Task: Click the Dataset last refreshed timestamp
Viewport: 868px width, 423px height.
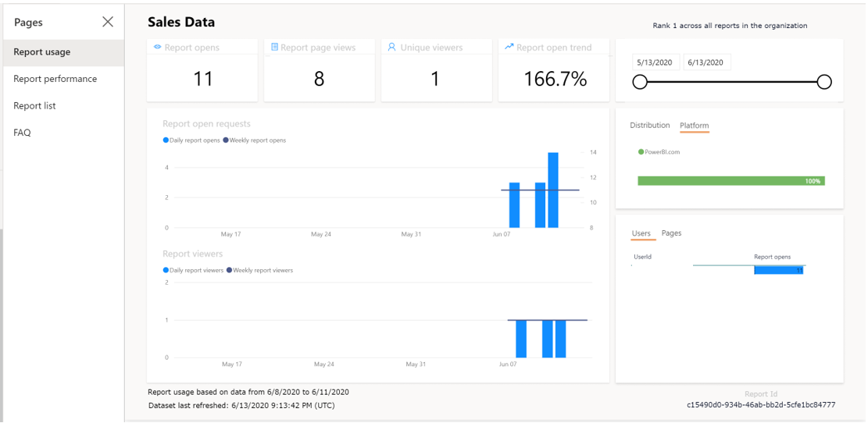Action: pyautogui.click(x=242, y=406)
